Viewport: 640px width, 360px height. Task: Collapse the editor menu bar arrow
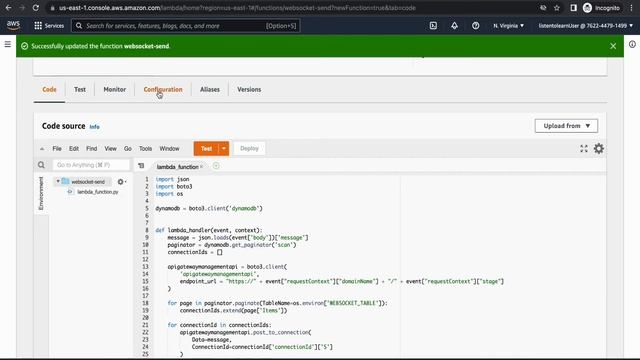pyautogui.click(x=42, y=149)
